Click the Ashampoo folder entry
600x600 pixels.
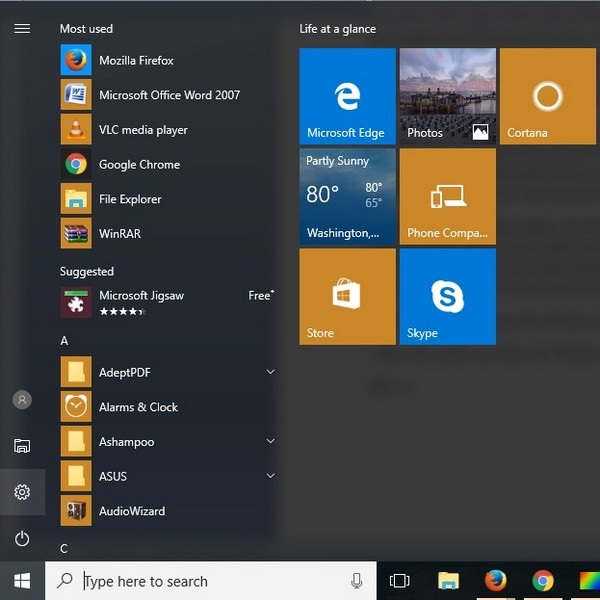coord(168,441)
